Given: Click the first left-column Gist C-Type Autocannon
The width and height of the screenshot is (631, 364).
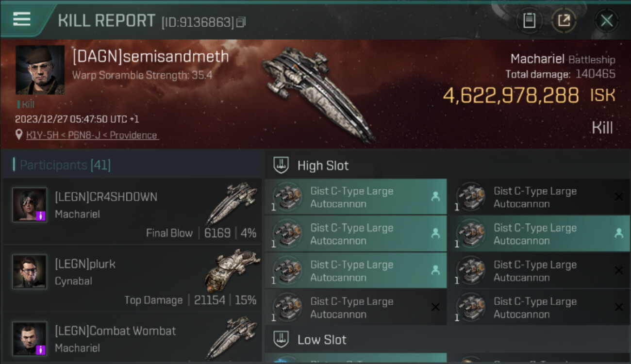Looking at the screenshot, I should 356,197.
